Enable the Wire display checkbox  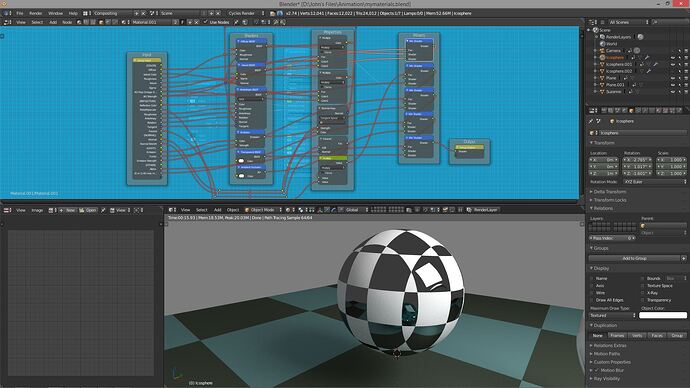592,293
